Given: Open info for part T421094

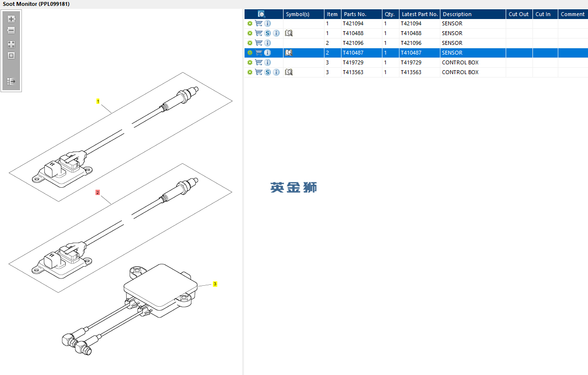Looking at the screenshot, I should [267, 23].
